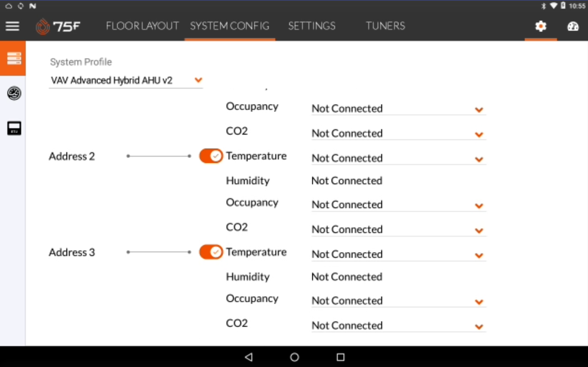
Task: Tap the Android recent apps square
Action: 341,357
